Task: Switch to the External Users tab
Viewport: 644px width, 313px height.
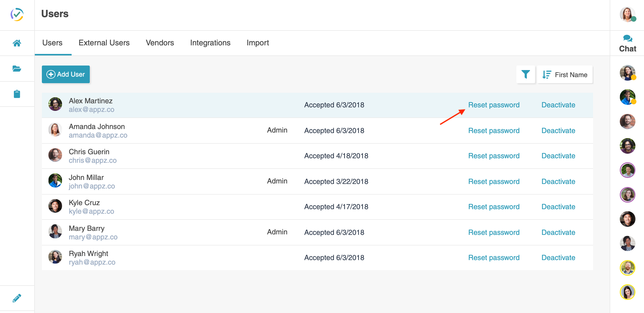Action: 104,43
